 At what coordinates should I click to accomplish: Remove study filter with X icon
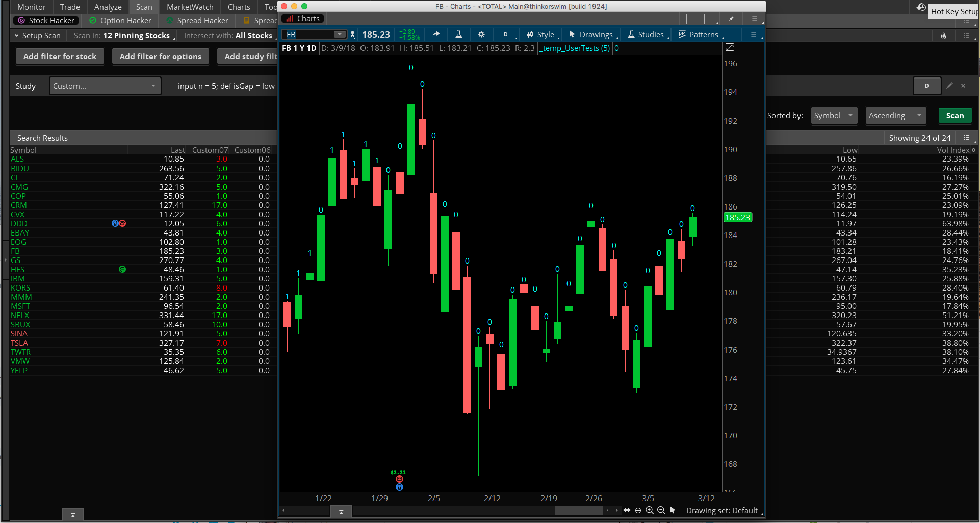[963, 86]
